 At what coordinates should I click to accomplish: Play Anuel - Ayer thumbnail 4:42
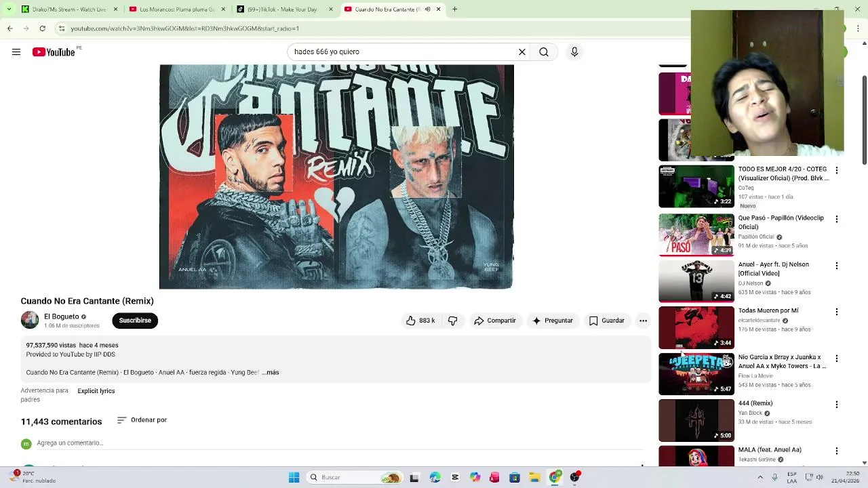(696, 281)
